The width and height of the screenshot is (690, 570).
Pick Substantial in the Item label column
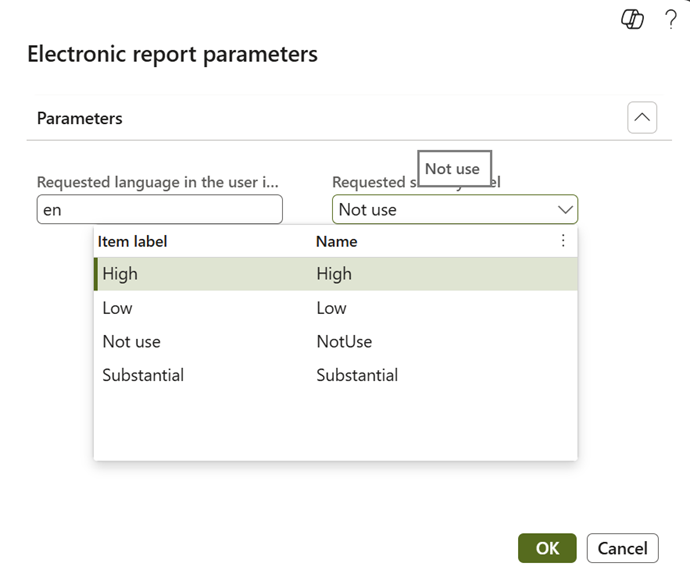143,376
